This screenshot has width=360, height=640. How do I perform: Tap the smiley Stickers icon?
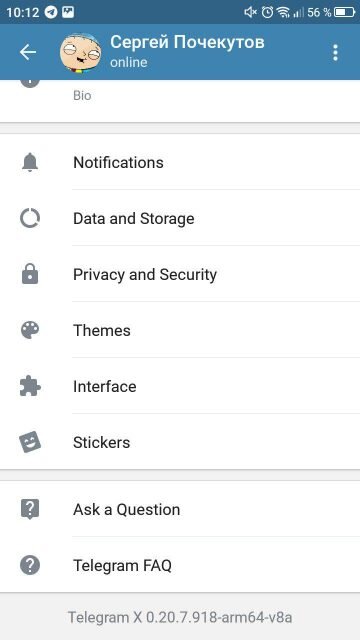click(30, 442)
